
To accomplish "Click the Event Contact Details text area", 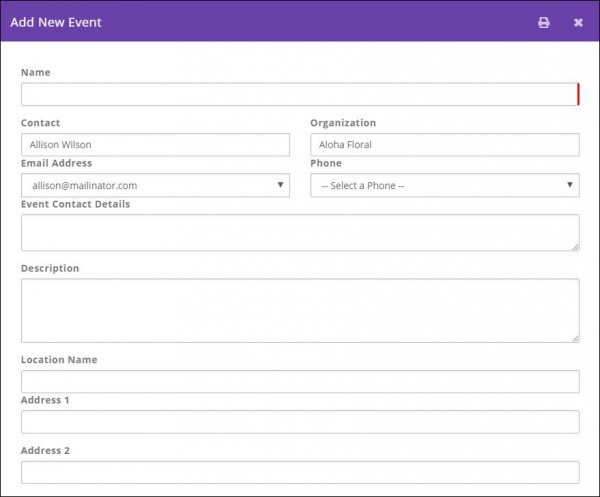I will coord(299,232).
